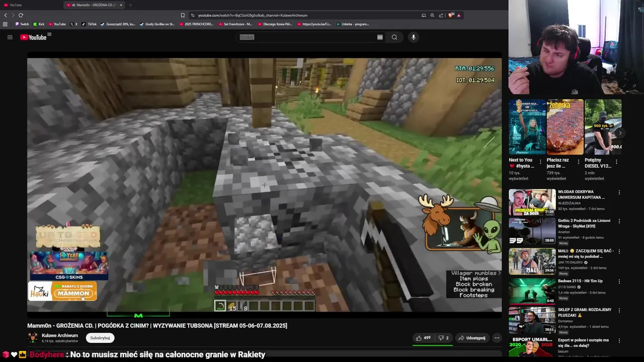Open a new browser tab with plus

(130, 5)
